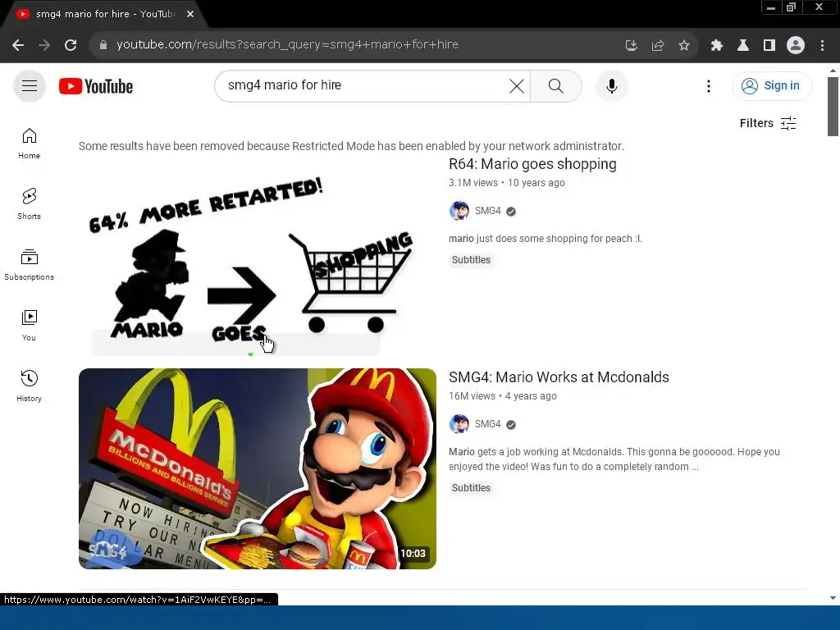Click the install app icon in address bar
Screen dimensions: 840x630
point(631,45)
